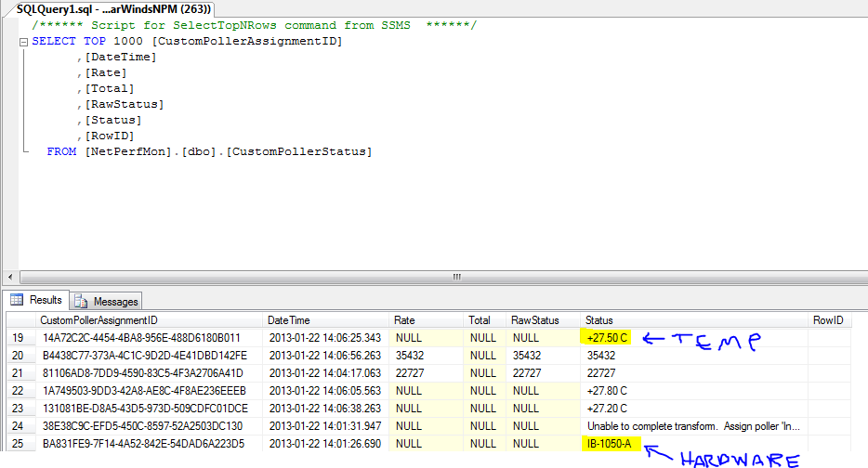Select row header 24
This screenshot has height=468, width=868.
pos(20,426)
